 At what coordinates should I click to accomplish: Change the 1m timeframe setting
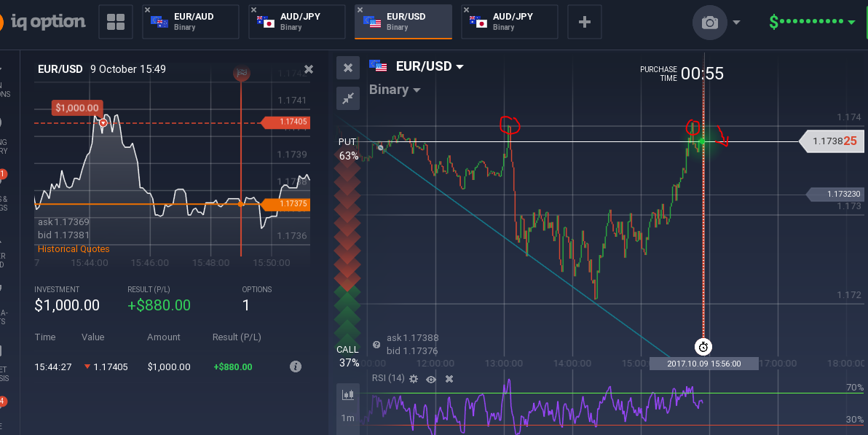tap(347, 418)
